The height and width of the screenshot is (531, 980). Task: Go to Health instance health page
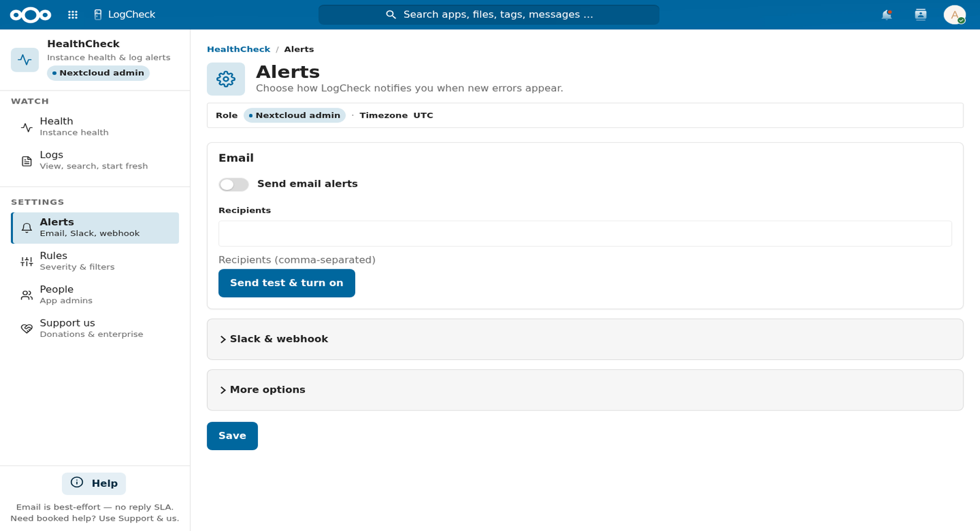pyautogui.click(x=95, y=127)
